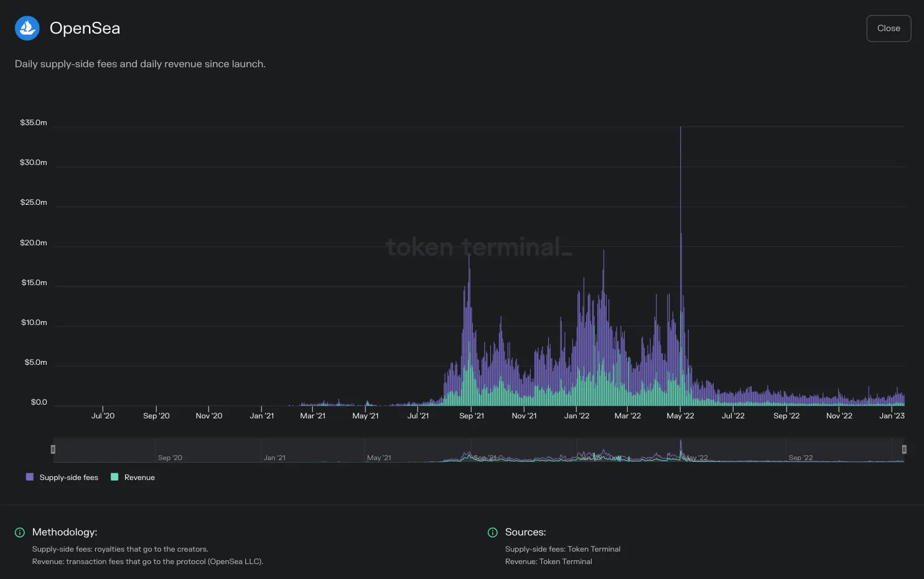Click the purple Supply-side fees color swatch
This screenshot has height=579, width=924.
pyautogui.click(x=30, y=477)
